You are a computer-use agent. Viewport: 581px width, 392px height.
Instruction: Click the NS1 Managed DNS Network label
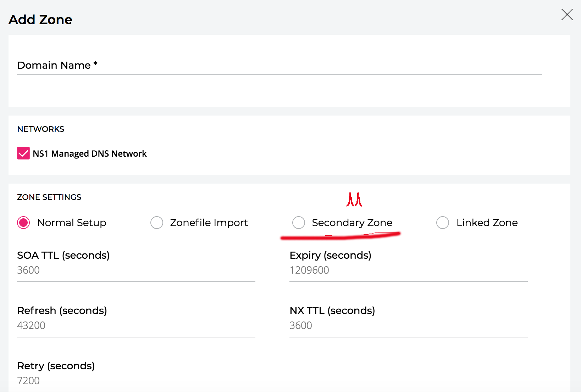pyautogui.click(x=89, y=154)
